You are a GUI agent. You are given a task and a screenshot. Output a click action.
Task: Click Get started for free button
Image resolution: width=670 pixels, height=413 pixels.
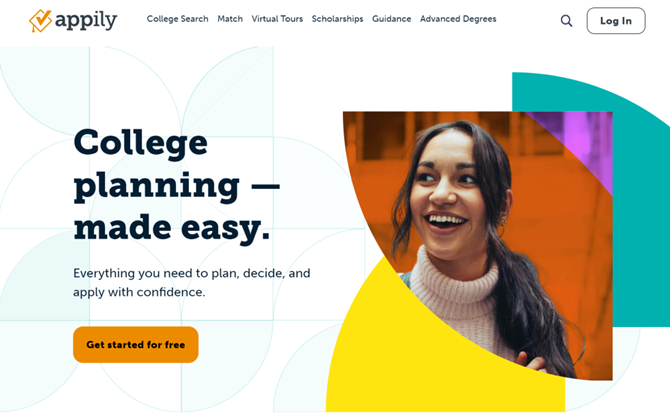[135, 345]
